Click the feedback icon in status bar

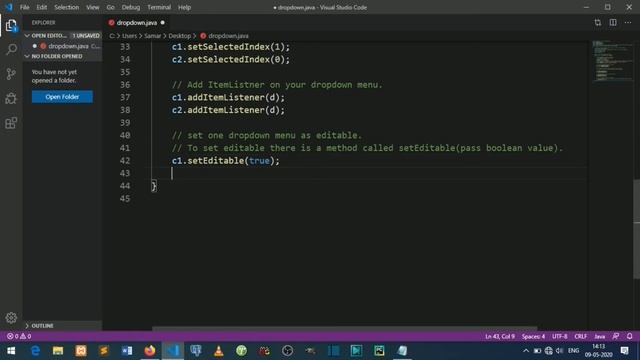click(x=616, y=336)
